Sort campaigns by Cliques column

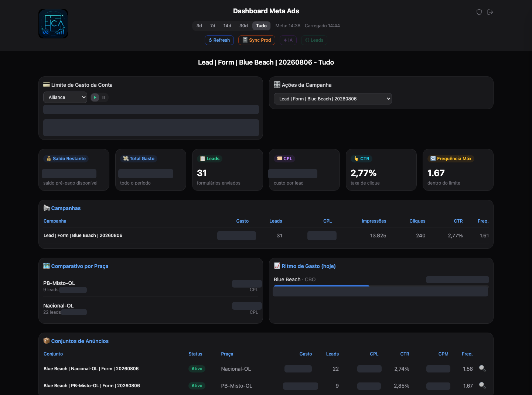pyautogui.click(x=417, y=221)
